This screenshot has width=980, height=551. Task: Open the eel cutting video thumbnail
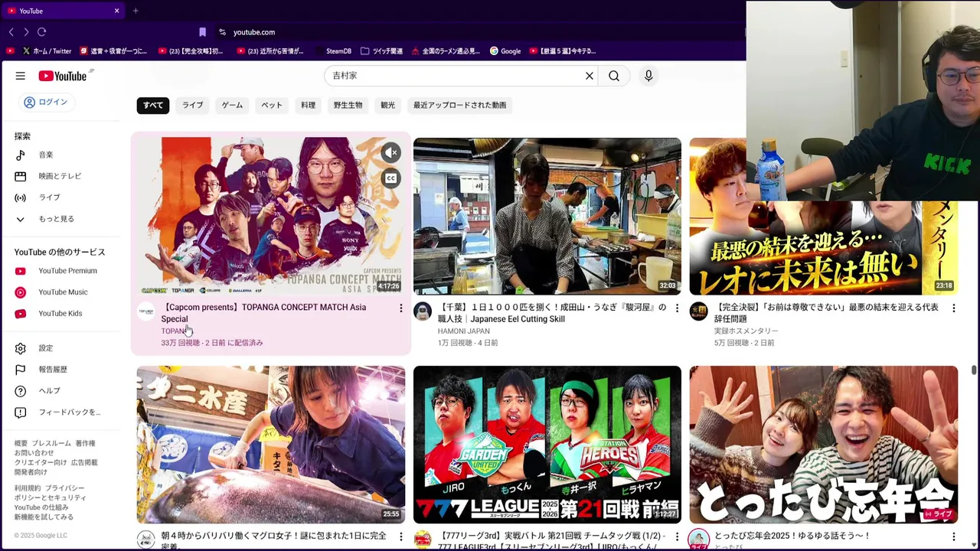(x=547, y=216)
